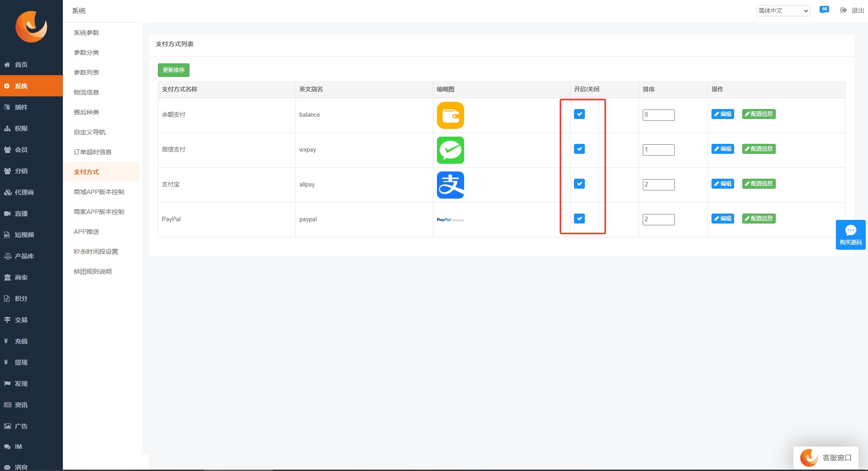Screen dimensions: 868x471
Task: Focus the sort order field for 微信支付
Action: pyautogui.click(x=659, y=150)
